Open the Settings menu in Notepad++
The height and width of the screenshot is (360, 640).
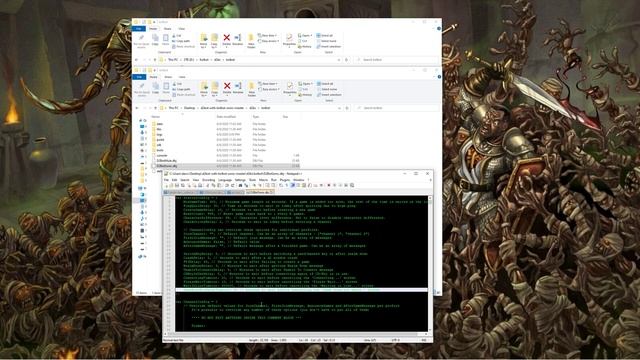pos(240,180)
